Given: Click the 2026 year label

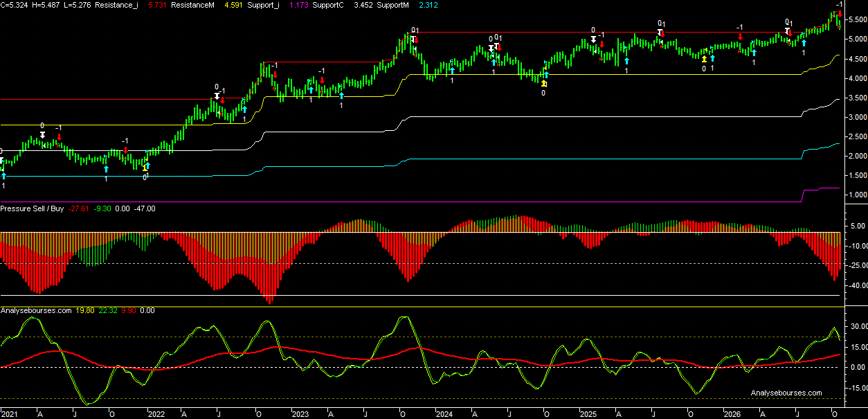Looking at the screenshot, I should [732, 414].
